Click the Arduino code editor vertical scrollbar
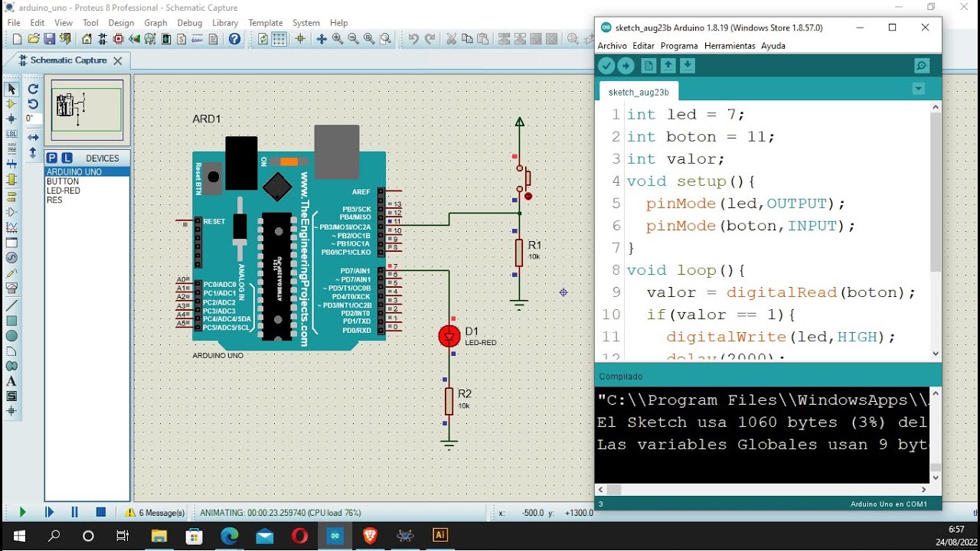 click(936, 191)
